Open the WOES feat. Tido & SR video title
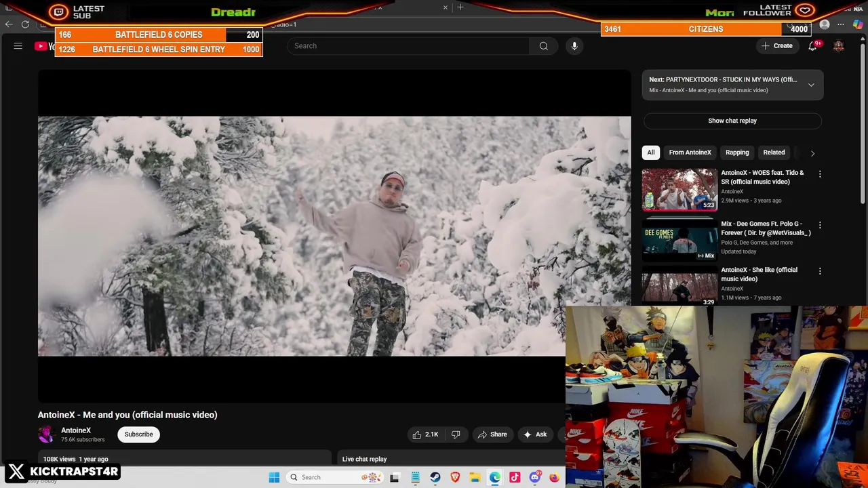The height and width of the screenshot is (488, 868). [762, 177]
